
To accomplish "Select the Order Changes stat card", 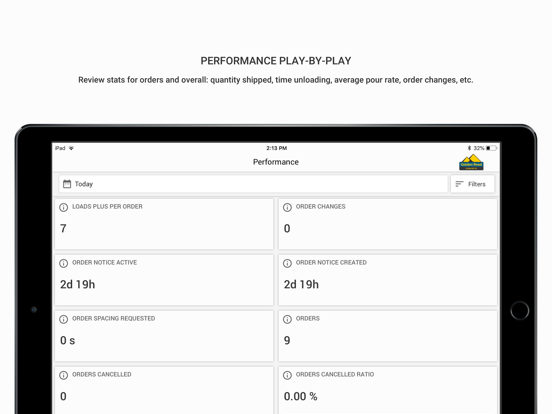I will 388,224.
